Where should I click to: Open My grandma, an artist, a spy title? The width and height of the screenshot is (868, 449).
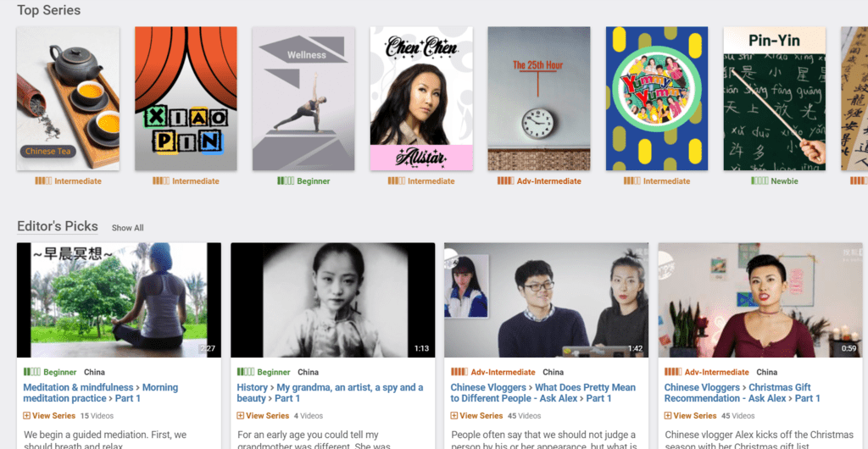330,392
